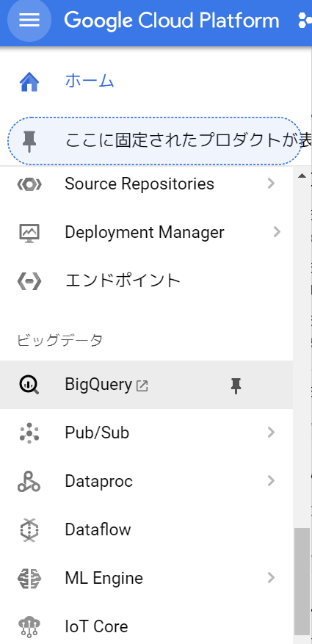Click the Deployment Manager monitor icon
This screenshot has width=312, height=644.
(29, 233)
